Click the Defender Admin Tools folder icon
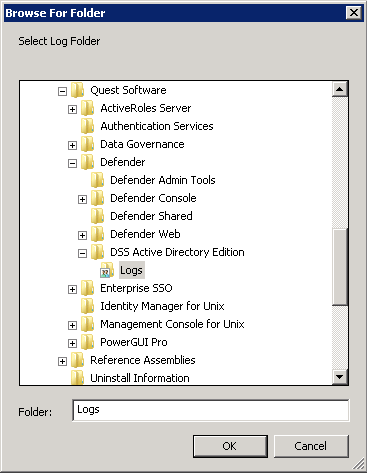This screenshot has height=473, width=367. click(97, 180)
